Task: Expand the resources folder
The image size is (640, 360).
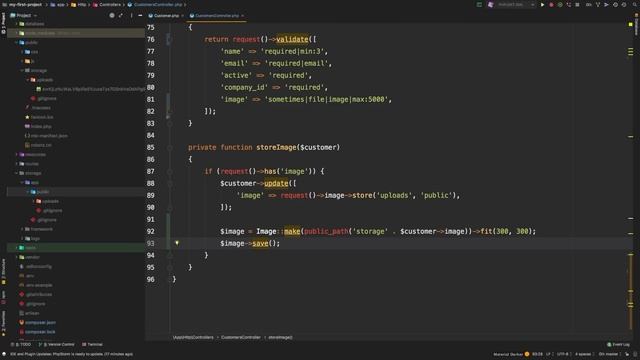Action: pyautogui.click(x=17, y=154)
